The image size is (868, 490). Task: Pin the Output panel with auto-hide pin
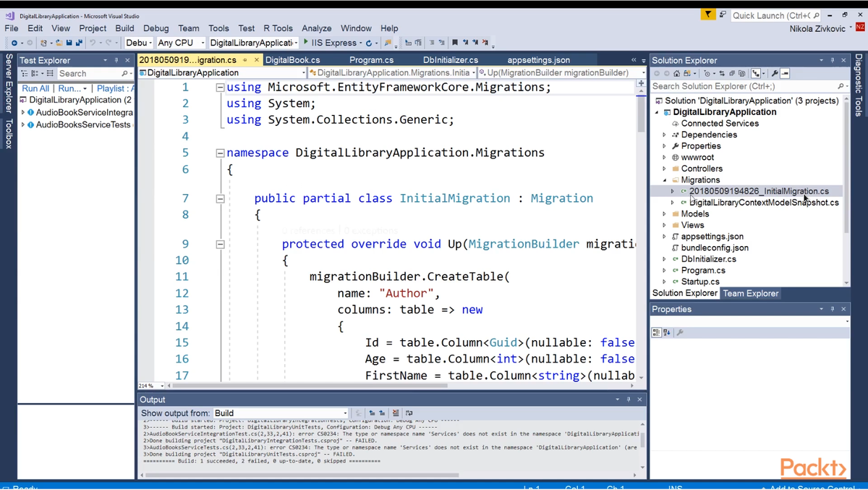coord(629,400)
